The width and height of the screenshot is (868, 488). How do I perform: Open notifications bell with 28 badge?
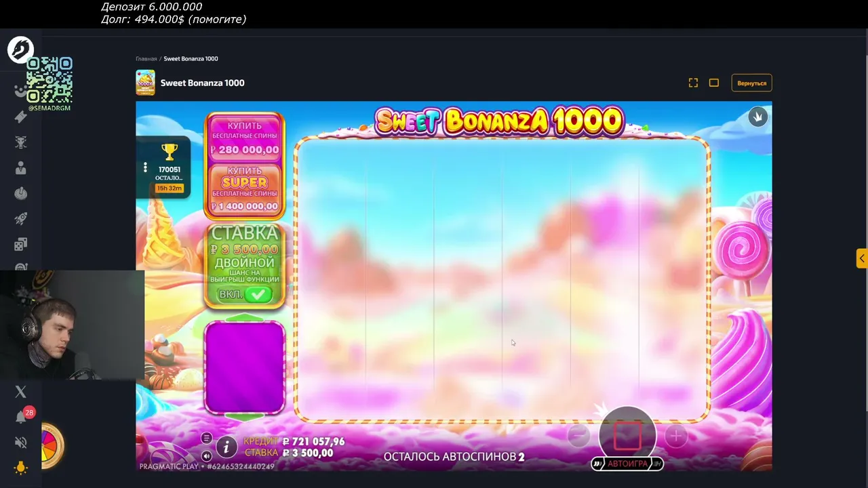click(x=22, y=416)
